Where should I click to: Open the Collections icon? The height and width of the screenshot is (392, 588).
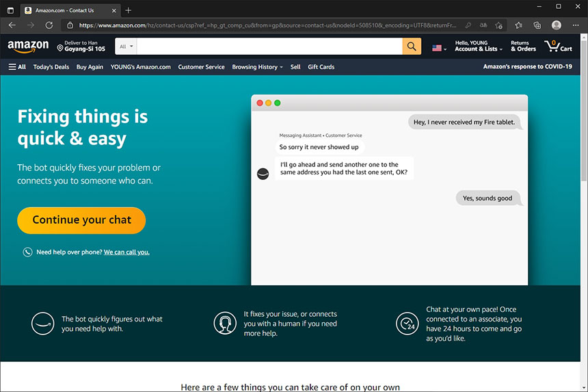coord(537,25)
